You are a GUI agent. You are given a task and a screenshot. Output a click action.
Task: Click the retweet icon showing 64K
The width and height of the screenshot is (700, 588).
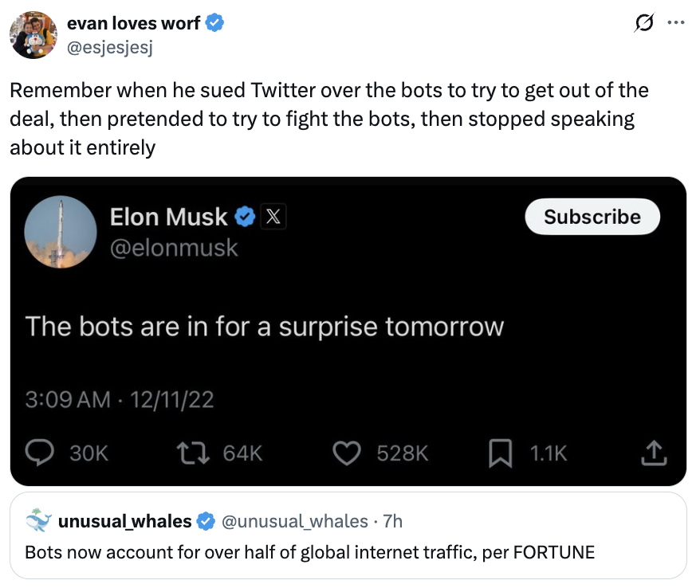pos(193,453)
